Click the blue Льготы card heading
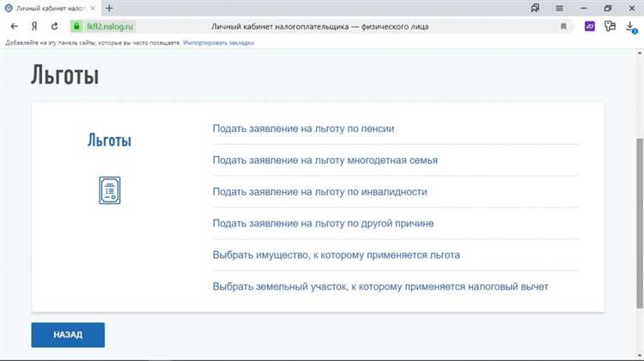Image resolution: width=644 pixels, height=361 pixels. [109, 141]
